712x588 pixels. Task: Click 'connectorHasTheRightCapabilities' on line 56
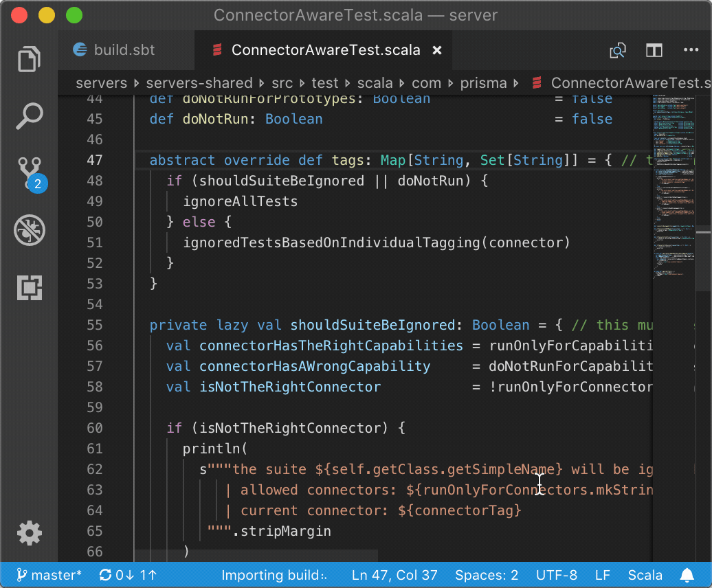[331, 346]
